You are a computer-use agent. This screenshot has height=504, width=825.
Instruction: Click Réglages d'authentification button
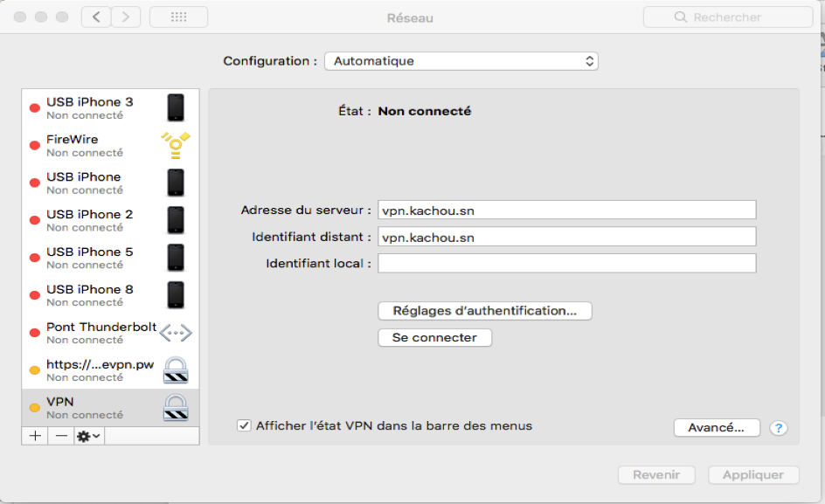click(x=484, y=311)
